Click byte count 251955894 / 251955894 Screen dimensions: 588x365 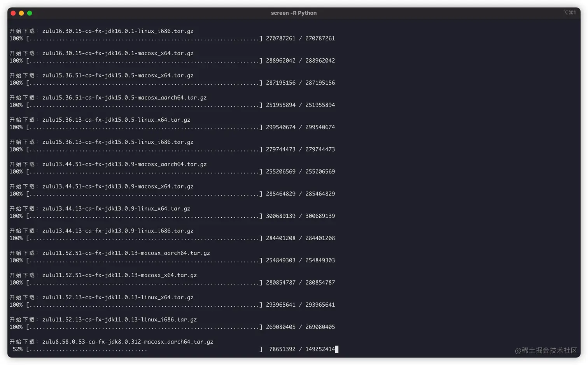click(x=300, y=105)
